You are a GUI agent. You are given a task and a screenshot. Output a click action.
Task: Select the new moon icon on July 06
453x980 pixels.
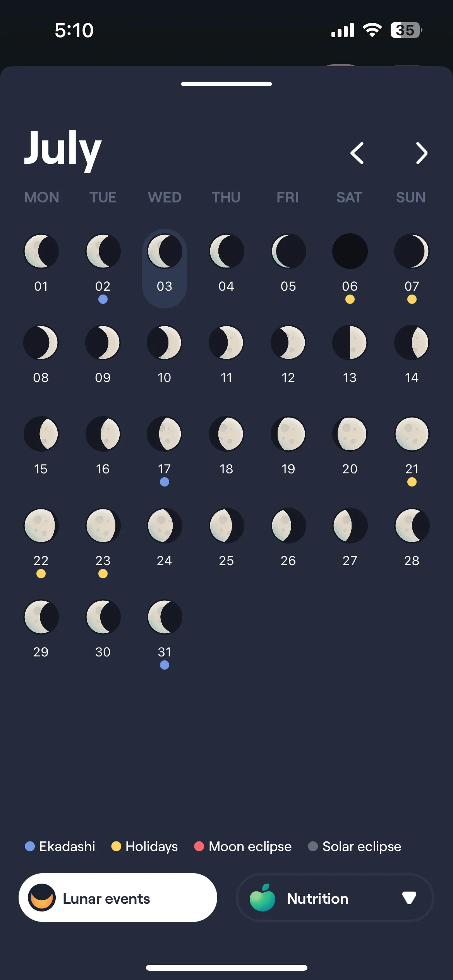click(x=350, y=251)
